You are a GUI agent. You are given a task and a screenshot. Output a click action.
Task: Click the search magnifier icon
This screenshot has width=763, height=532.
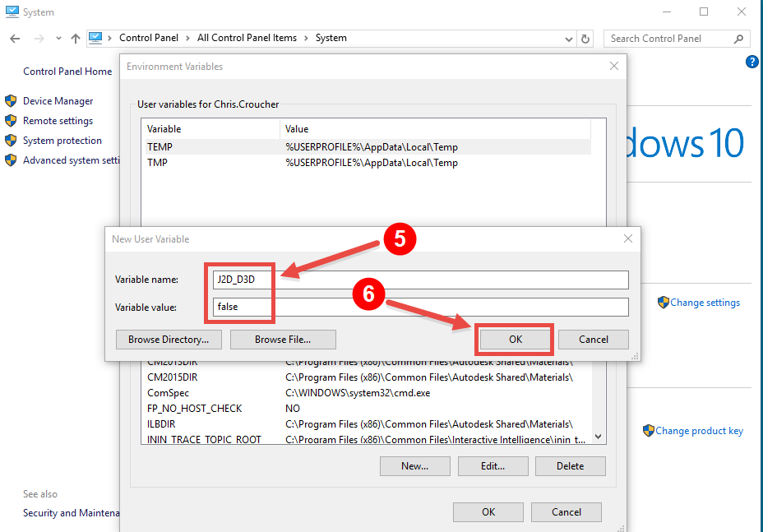pyautogui.click(x=738, y=39)
